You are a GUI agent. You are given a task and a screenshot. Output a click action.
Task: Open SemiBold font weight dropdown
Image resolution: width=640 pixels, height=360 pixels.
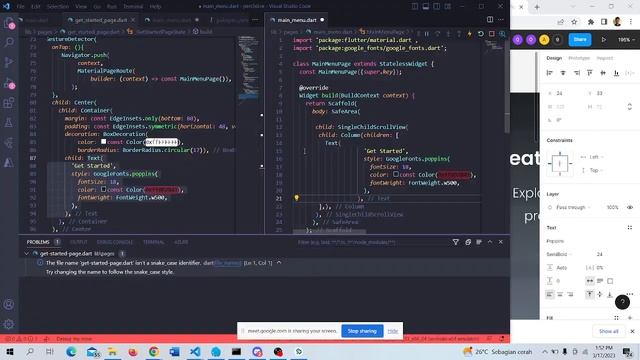(559, 254)
